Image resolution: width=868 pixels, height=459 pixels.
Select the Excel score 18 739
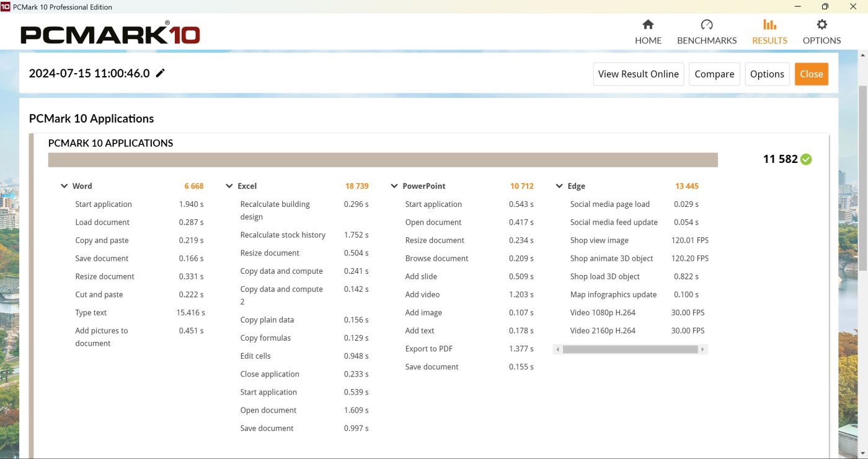coord(356,186)
